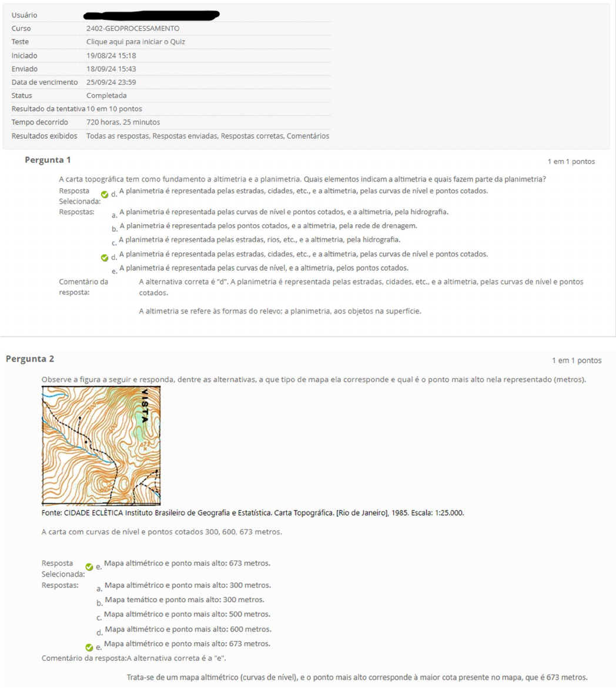The width and height of the screenshot is (616, 688).
Task: Choose Pergunta 1 option c about estradas, rios
Action: [259, 239]
